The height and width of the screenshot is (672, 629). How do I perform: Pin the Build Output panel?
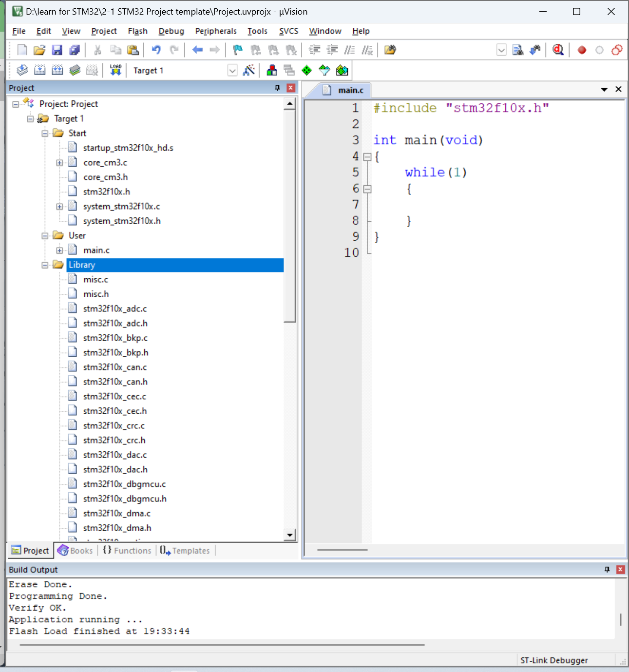607,569
